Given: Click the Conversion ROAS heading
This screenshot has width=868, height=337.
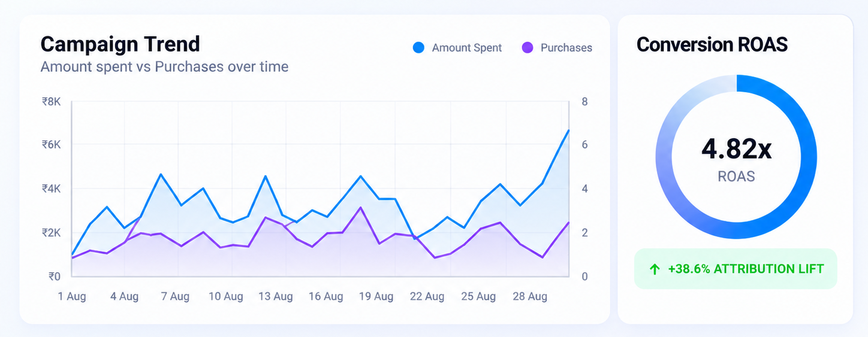Looking at the screenshot, I should [712, 44].
